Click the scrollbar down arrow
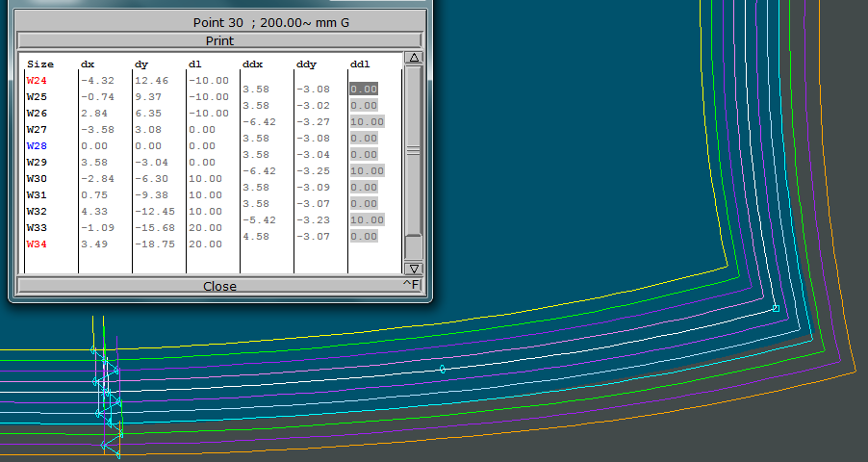The width and height of the screenshot is (868, 462). (x=414, y=269)
